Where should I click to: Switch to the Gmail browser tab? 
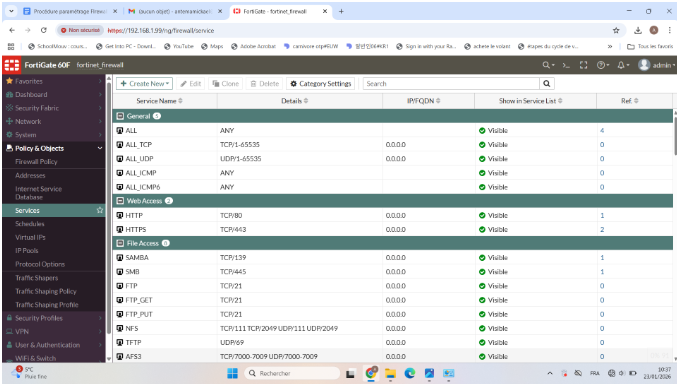[176, 11]
